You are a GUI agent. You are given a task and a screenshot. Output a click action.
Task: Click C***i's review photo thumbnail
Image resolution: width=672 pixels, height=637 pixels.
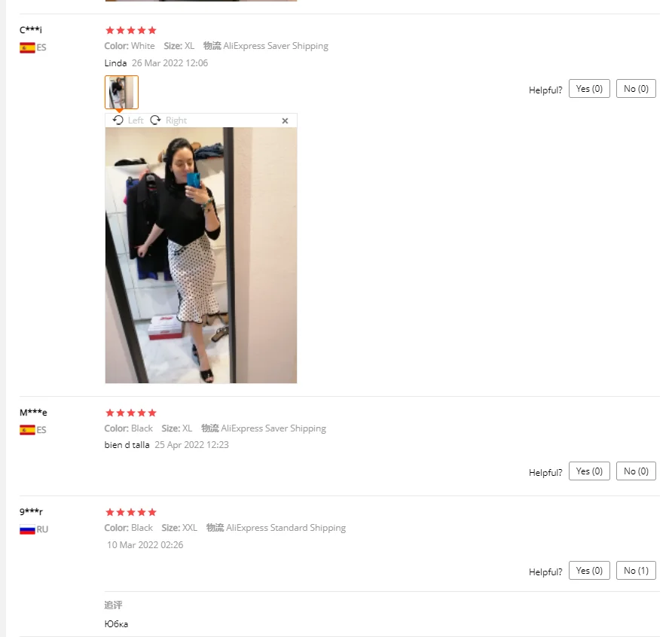click(122, 92)
